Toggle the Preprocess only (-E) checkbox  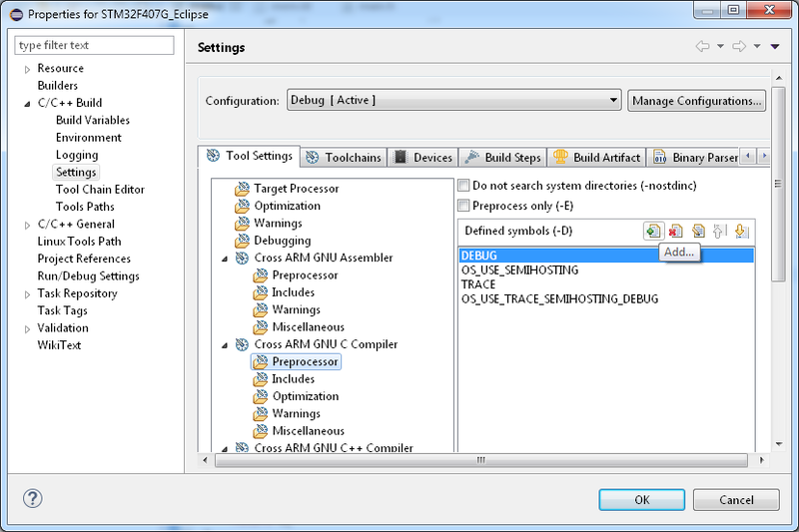coord(463,206)
